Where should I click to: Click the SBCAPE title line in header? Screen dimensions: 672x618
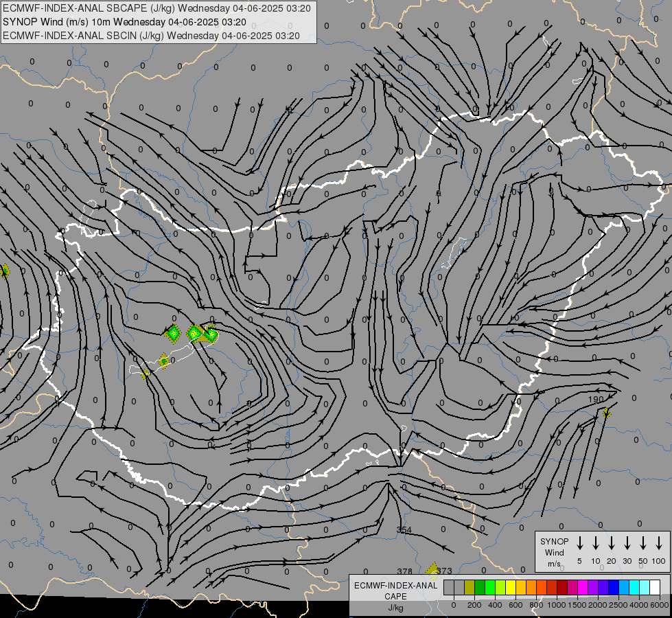coord(157,8)
